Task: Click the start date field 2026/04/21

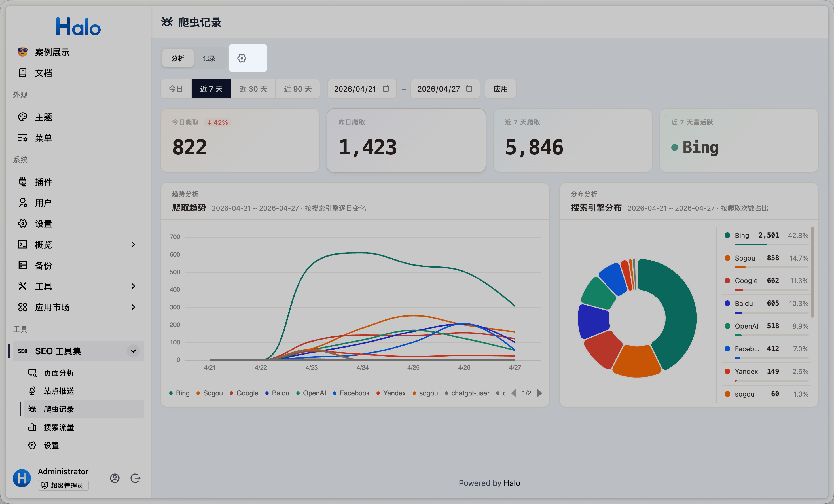Action: (362, 89)
